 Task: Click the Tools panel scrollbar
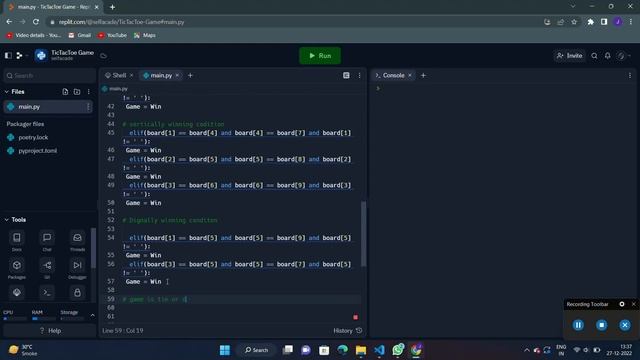[93, 247]
